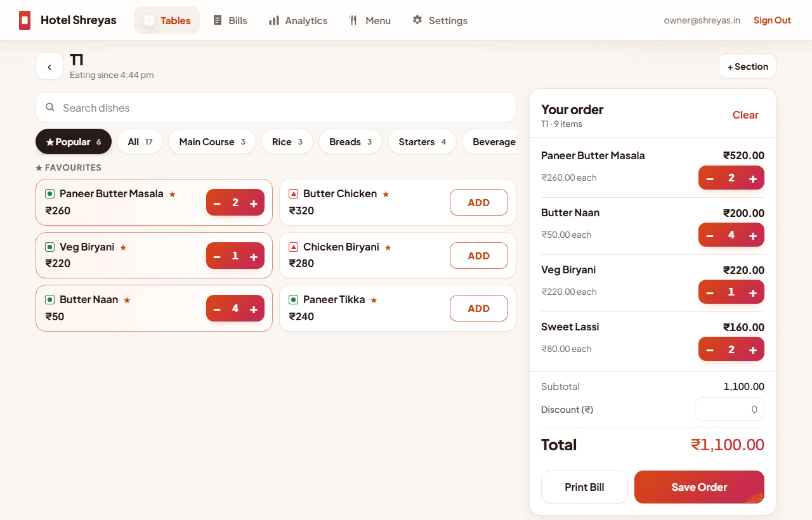Reduce Veg Biryani count in favourites card
The width and height of the screenshot is (812, 520).
(x=217, y=256)
